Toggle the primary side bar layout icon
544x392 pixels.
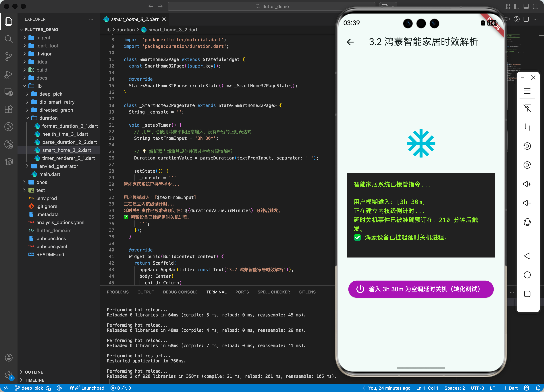pos(516,6)
